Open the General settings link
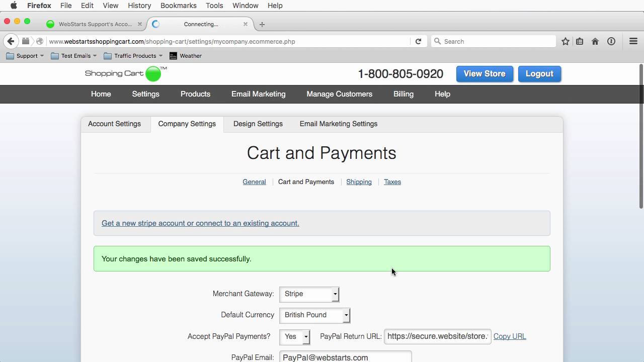The height and width of the screenshot is (362, 644). tap(254, 182)
